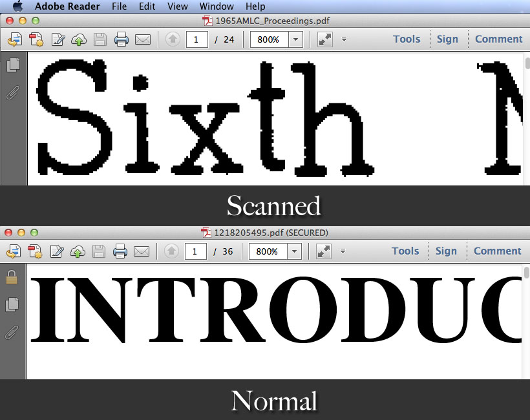
Task: Open the page thumbnails panel in the upper window
Action: pos(13,65)
